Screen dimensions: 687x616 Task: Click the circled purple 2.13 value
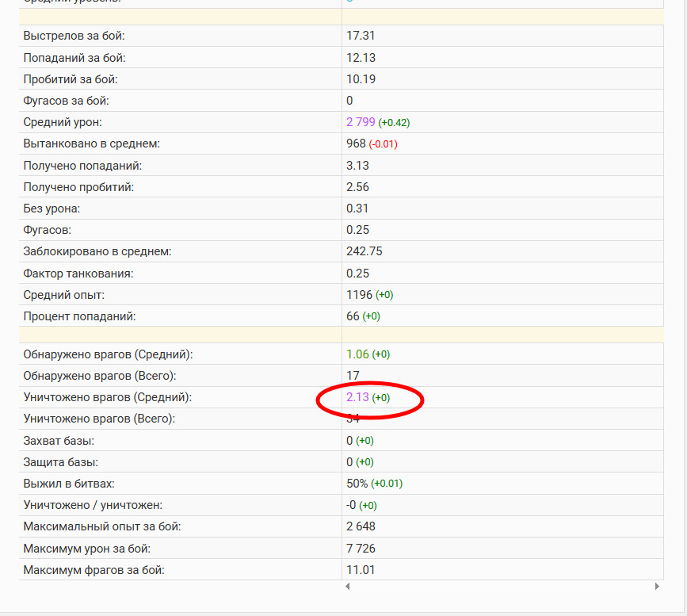[357, 397]
